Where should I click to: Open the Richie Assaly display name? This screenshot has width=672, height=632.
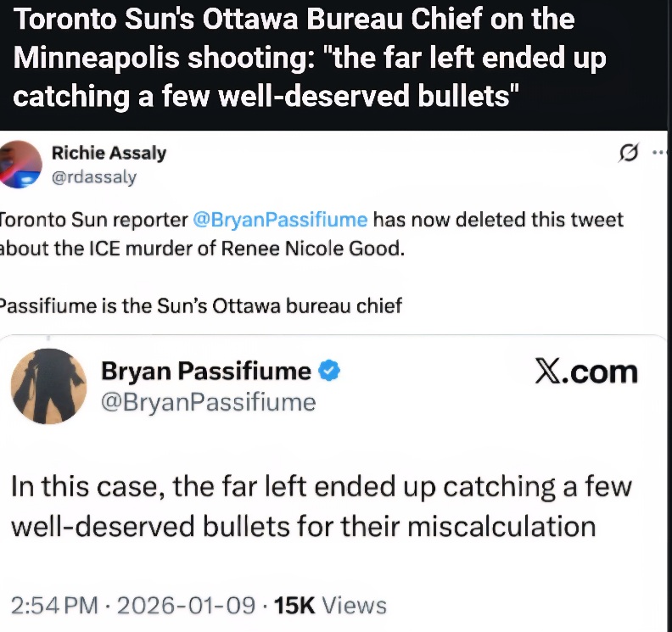coord(109,153)
